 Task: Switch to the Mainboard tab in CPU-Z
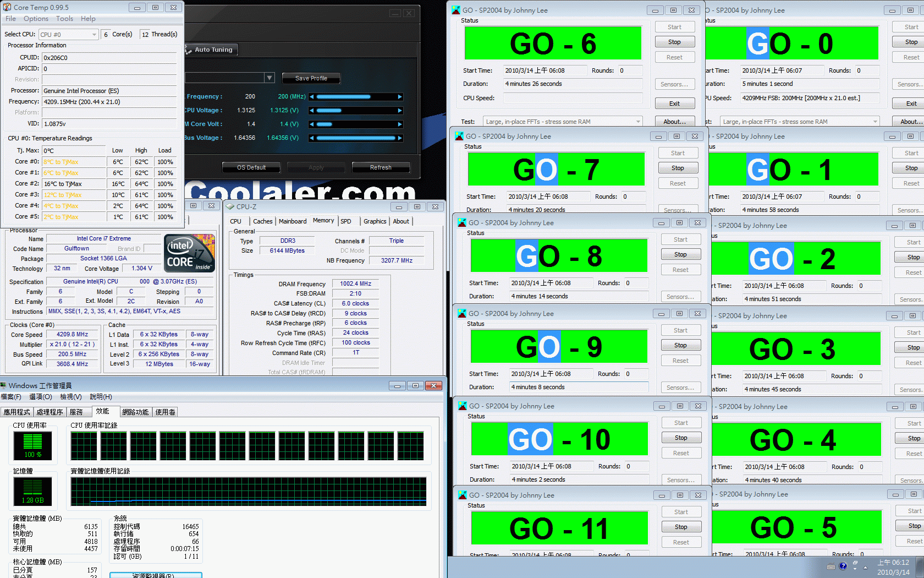tap(293, 221)
